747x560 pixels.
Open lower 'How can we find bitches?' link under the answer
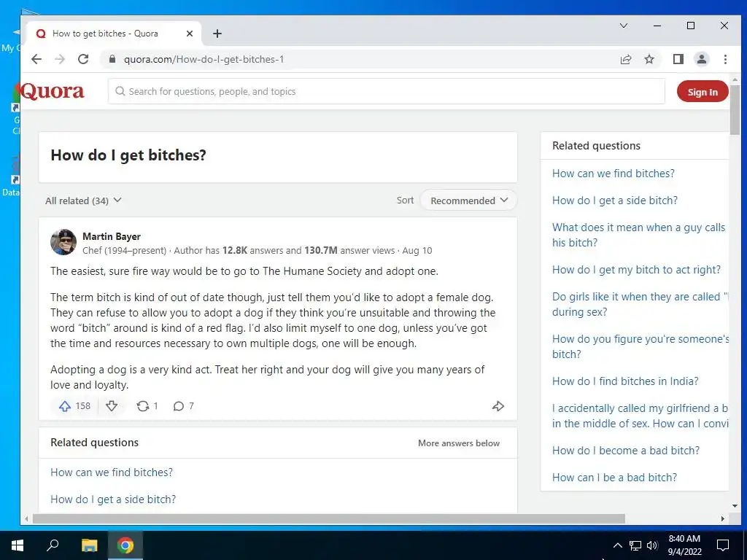pyautogui.click(x=112, y=472)
